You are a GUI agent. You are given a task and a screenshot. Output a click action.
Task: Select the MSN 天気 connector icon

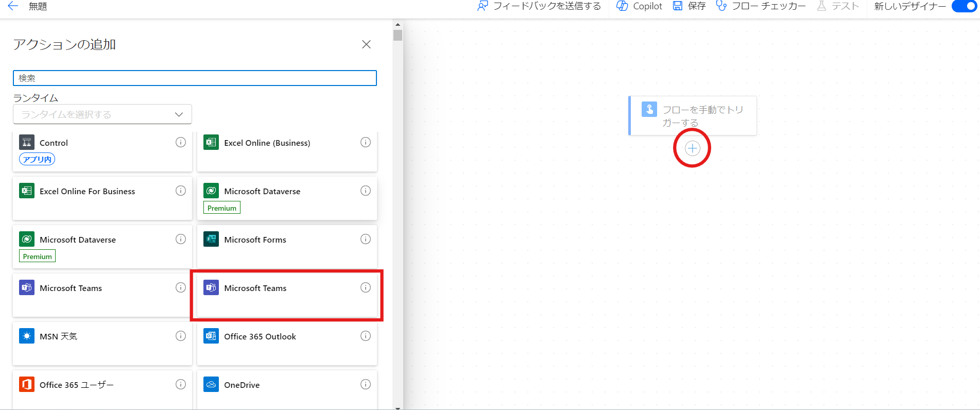pos(27,336)
